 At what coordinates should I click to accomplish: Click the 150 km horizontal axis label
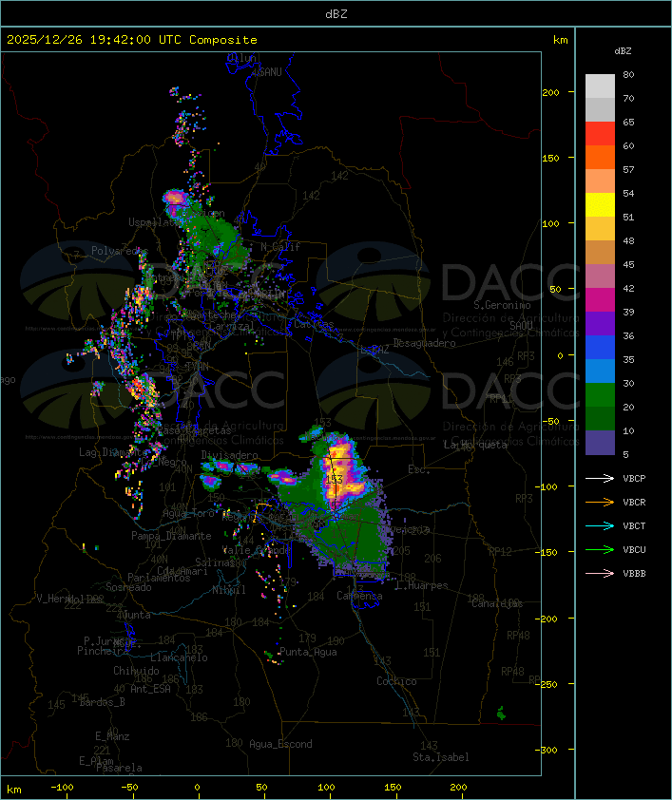[393, 788]
